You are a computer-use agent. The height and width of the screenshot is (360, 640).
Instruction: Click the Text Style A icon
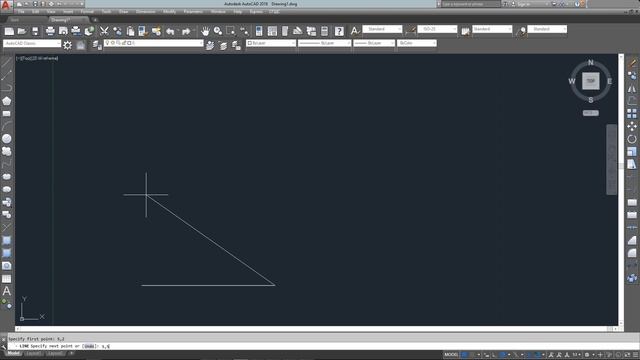355,30
